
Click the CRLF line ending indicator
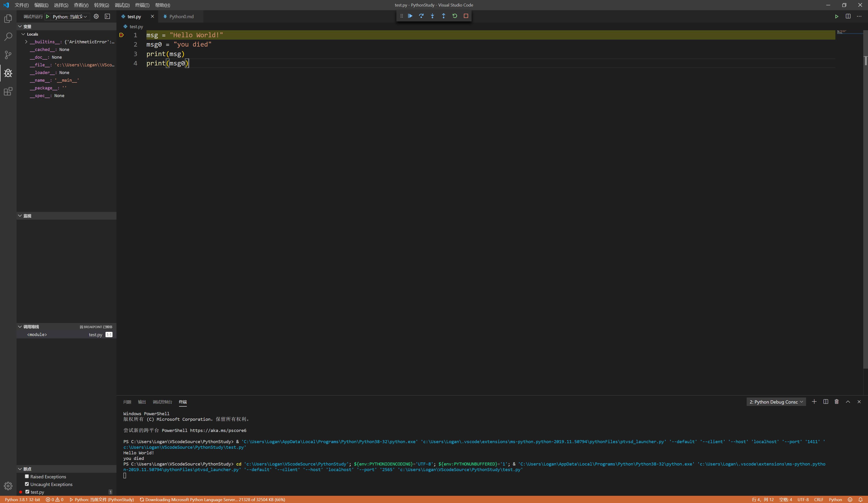point(818,500)
